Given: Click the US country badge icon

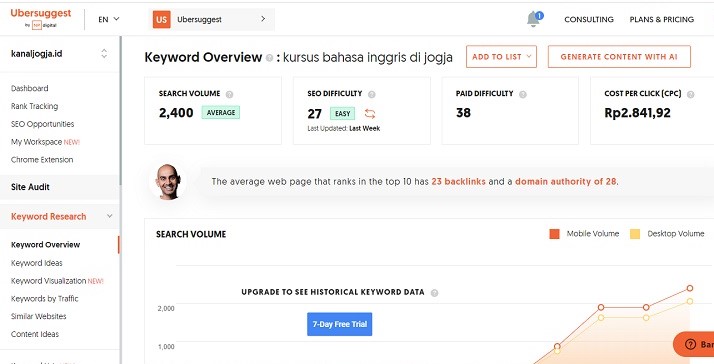Looking at the screenshot, I should [161, 20].
